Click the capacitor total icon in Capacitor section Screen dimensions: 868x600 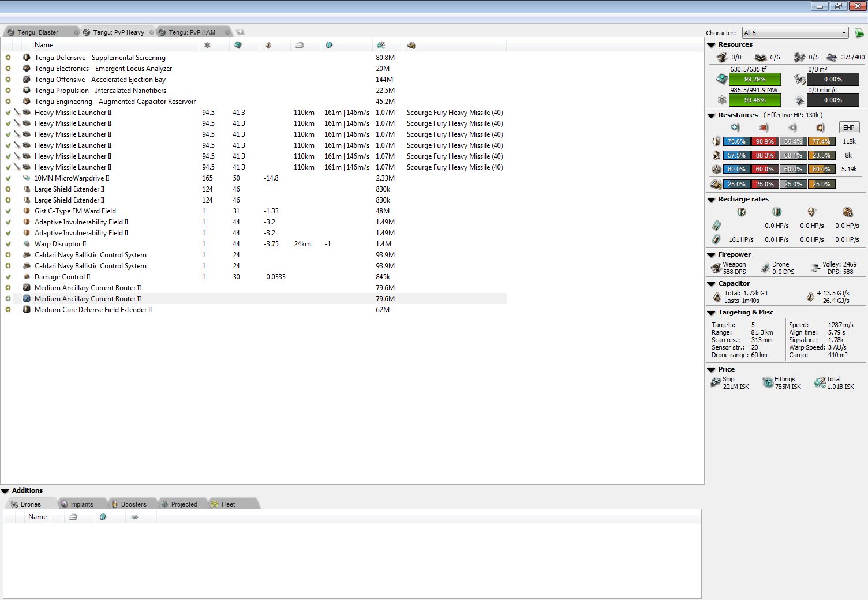click(716, 297)
